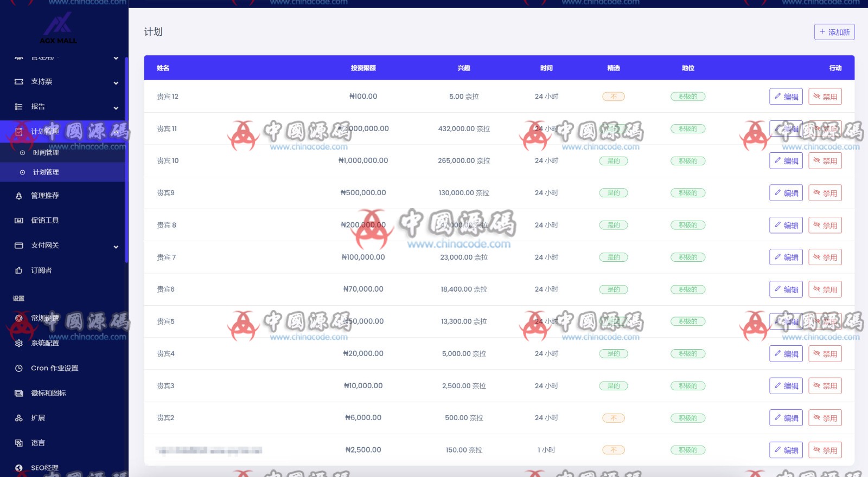The width and height of the screenshot is (868, 477).
Task: Disable the 贵宾2 plan
Action: 825,418
